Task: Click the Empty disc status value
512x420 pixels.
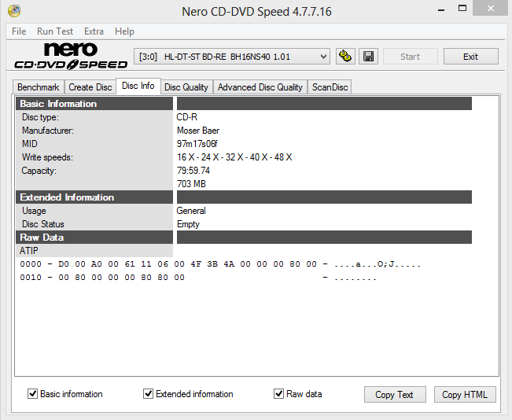Action: (188, 224)
